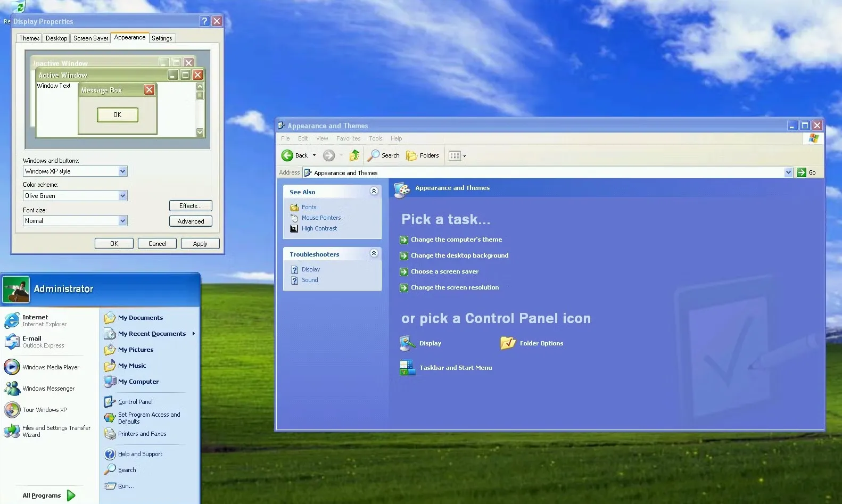Switch to the Desktop tab
Viewport: 842px width, 504px height.
pos(56,38)
